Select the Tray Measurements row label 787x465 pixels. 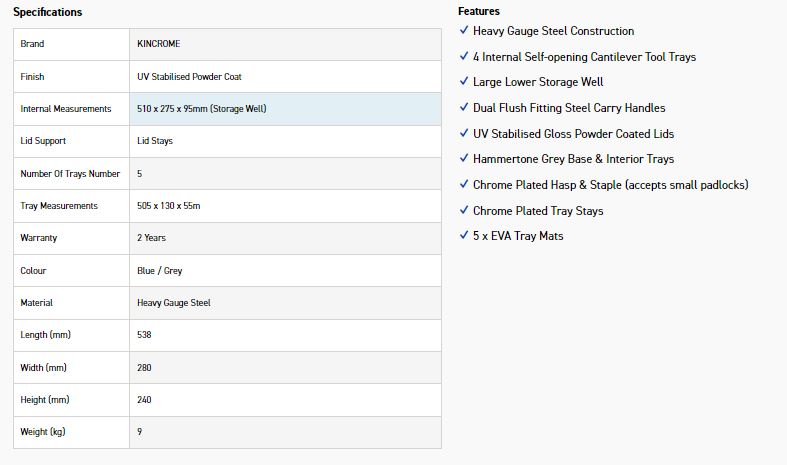click(x=59, y=206)
